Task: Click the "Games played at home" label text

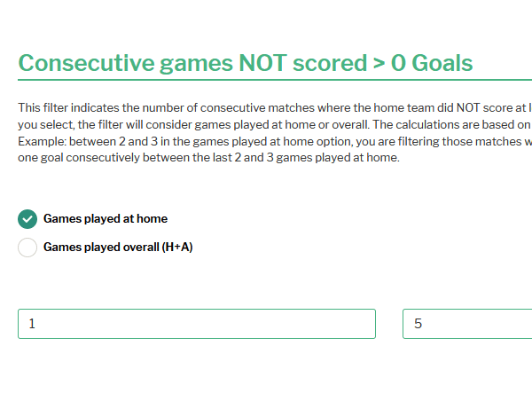Action: (106, 219)
